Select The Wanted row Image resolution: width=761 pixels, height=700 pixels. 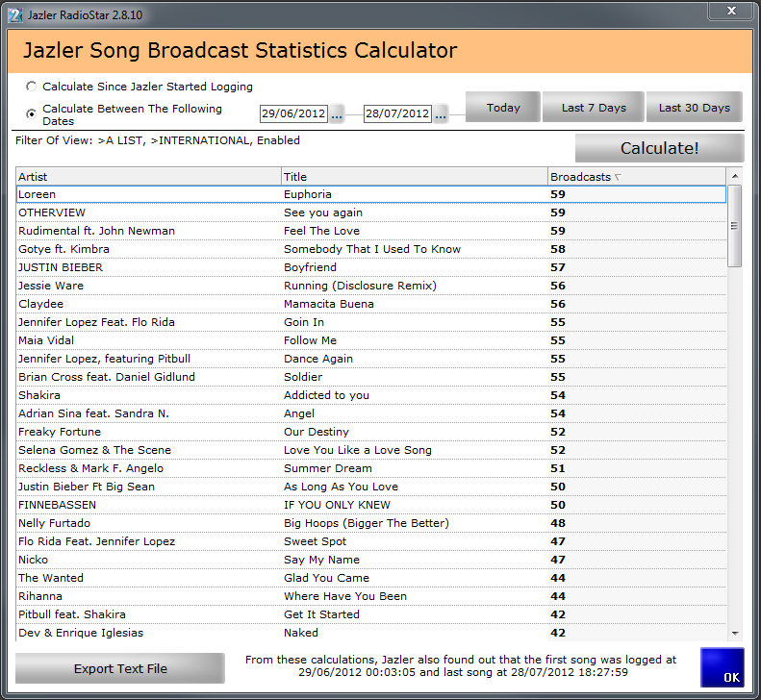point(371,578)
